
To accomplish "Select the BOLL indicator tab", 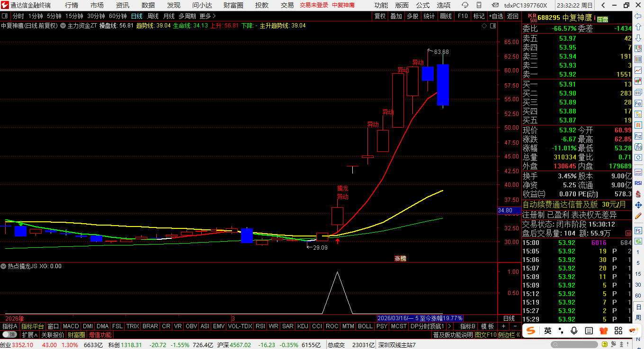I will [x=365, y=326].
